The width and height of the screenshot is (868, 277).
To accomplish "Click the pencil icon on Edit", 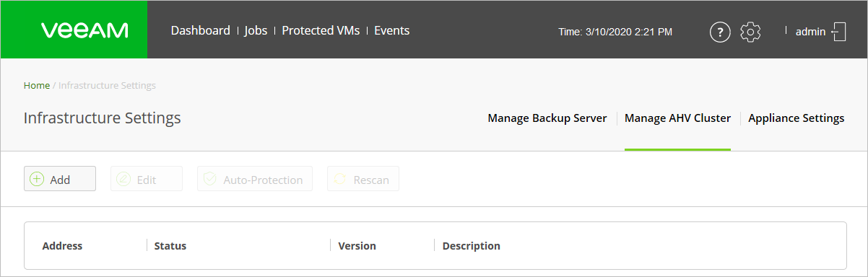I will click(123, 179).
